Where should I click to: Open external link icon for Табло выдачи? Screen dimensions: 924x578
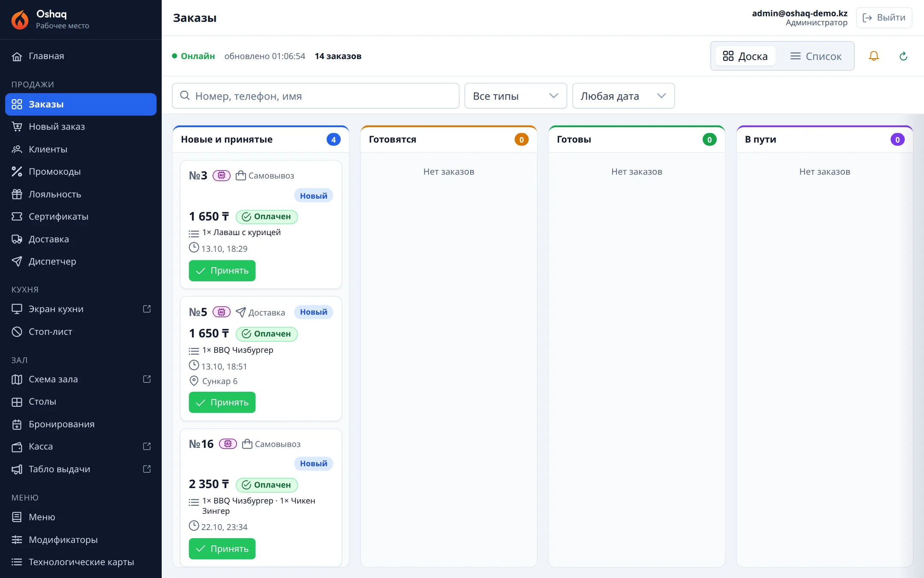pos(147,469)
